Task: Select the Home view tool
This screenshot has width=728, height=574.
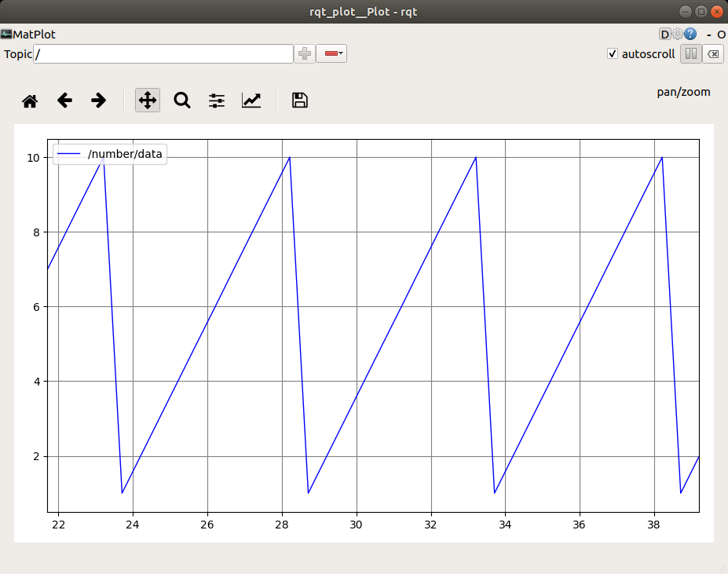Action: (x=30, y=101)
